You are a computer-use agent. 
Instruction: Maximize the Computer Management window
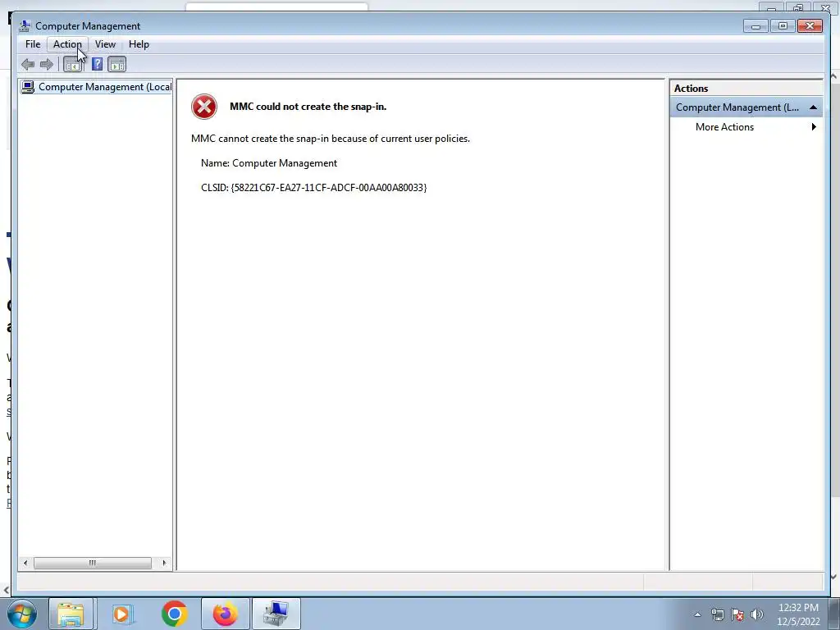(x=783, y=25)
